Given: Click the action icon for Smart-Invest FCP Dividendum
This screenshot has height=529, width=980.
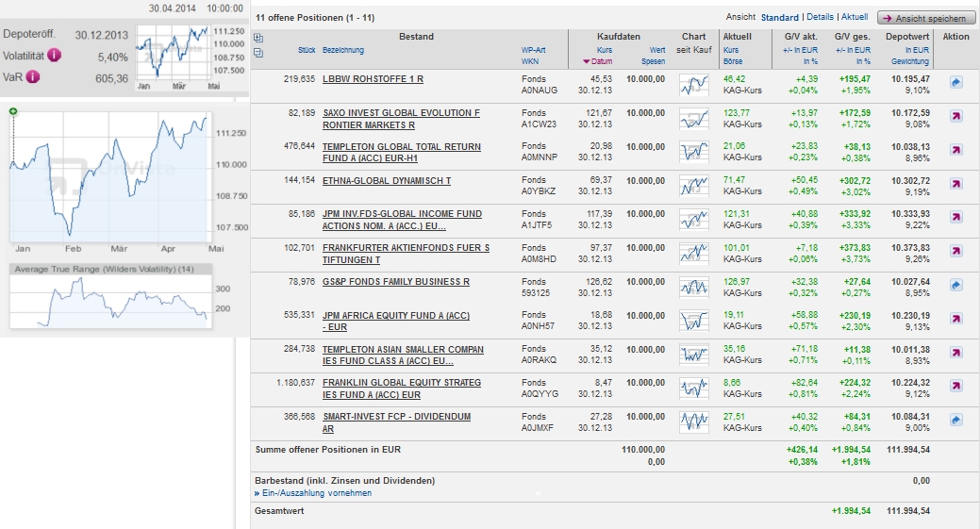Looking at the screenshot, I should tap(955, 420).
